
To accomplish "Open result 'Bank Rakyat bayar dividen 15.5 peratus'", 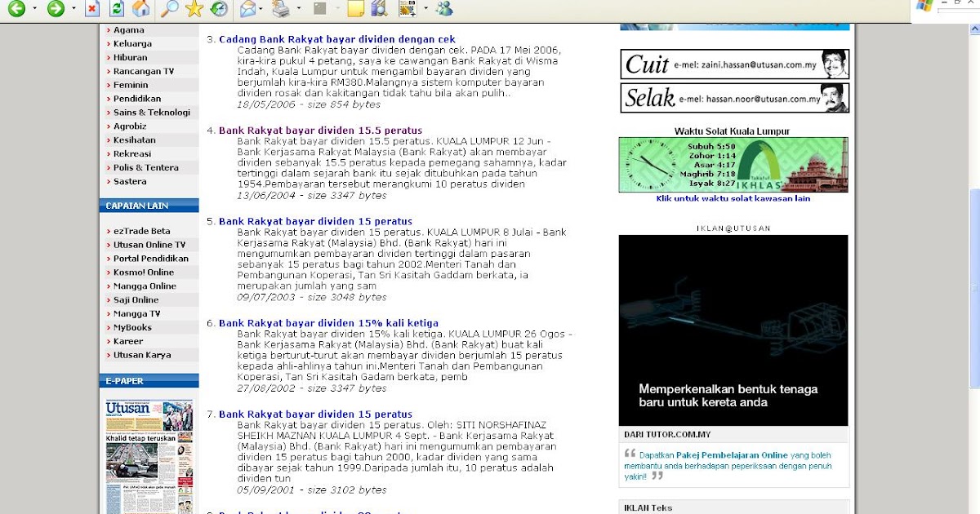I will click(320, 131).
